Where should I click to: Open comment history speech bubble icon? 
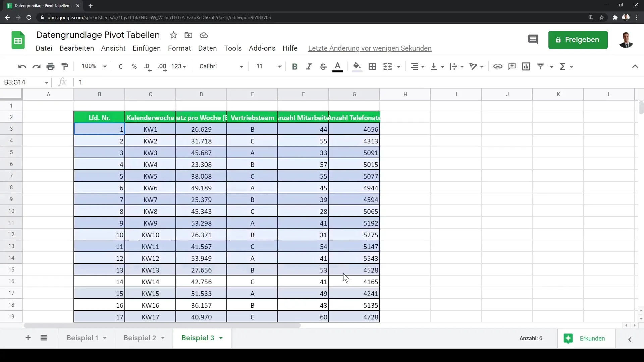tap(533, 40)
